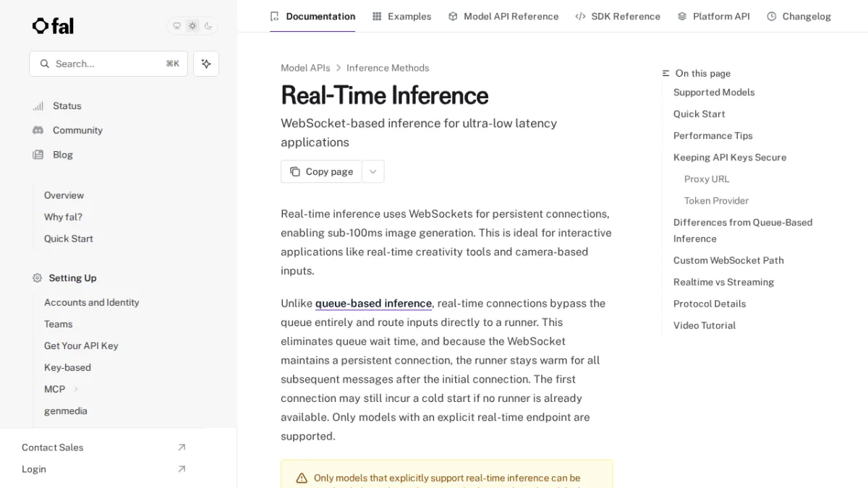Follow the queue-based inference link
Image resolution: width=868 pixels, height=488 pixels.
click(x=373, y=304)
